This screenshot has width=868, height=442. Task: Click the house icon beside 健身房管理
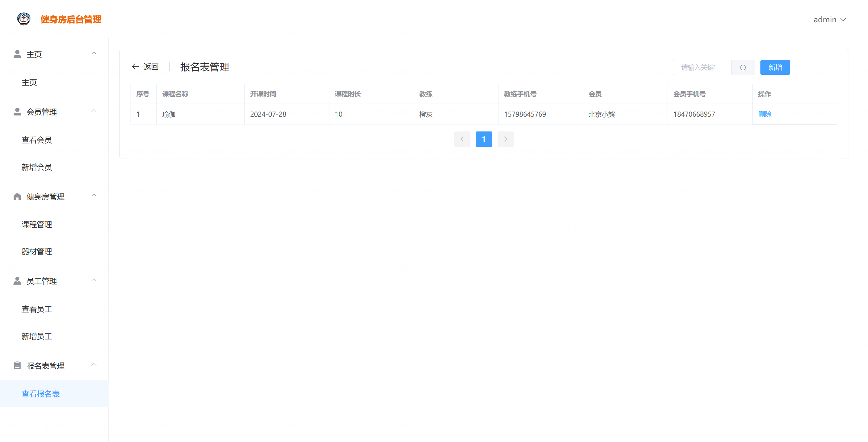pos(17,197)
